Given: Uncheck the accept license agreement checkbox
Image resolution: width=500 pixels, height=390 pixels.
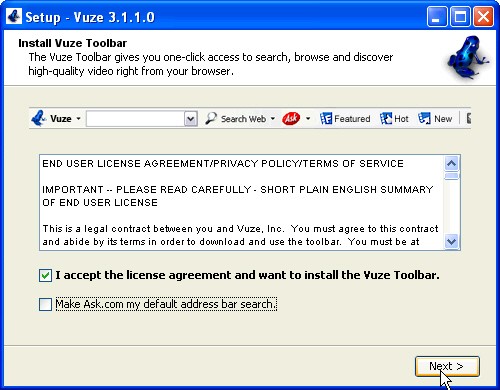Looking at the screenshot, I should (x=45, y=275).
